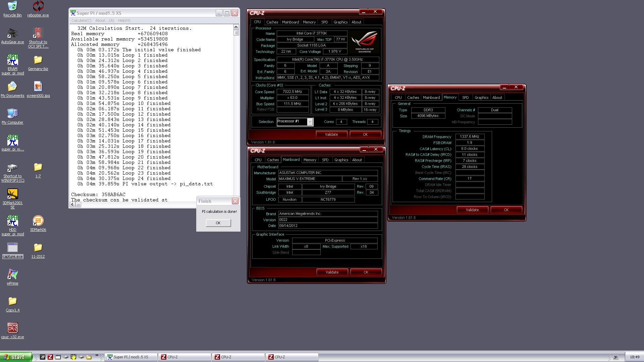Open Graphics tab in top CPU-Z window

(340, 22)
